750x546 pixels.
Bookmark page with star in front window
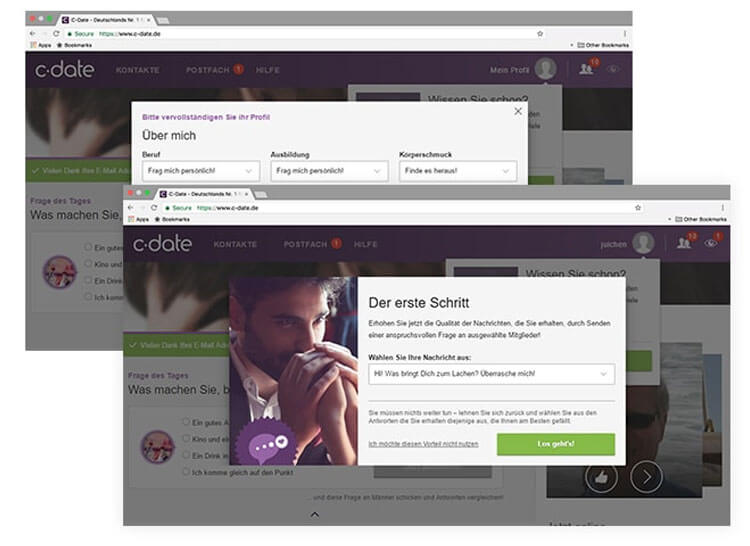[638, 208]
